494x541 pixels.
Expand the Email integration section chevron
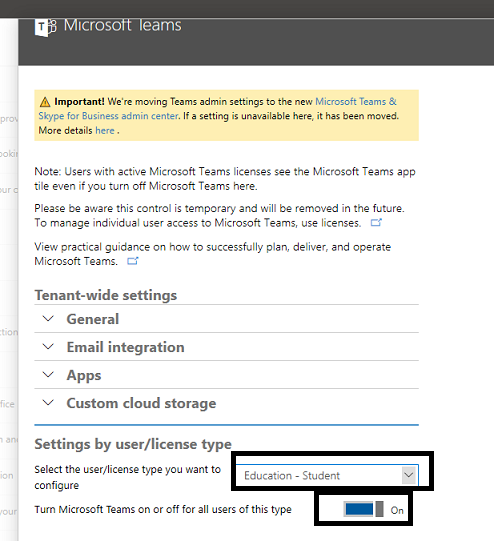click(48, 346)
